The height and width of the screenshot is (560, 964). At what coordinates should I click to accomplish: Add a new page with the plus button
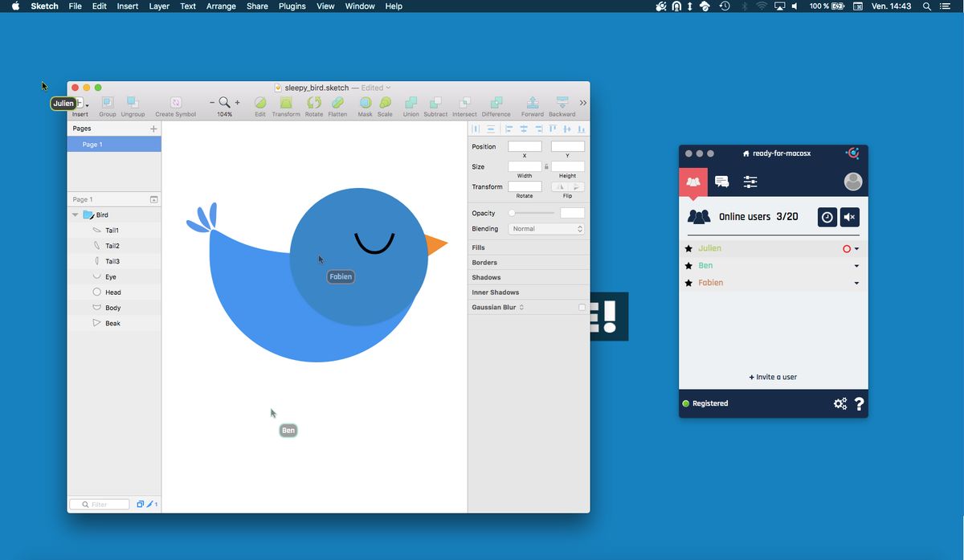[153, 129]
